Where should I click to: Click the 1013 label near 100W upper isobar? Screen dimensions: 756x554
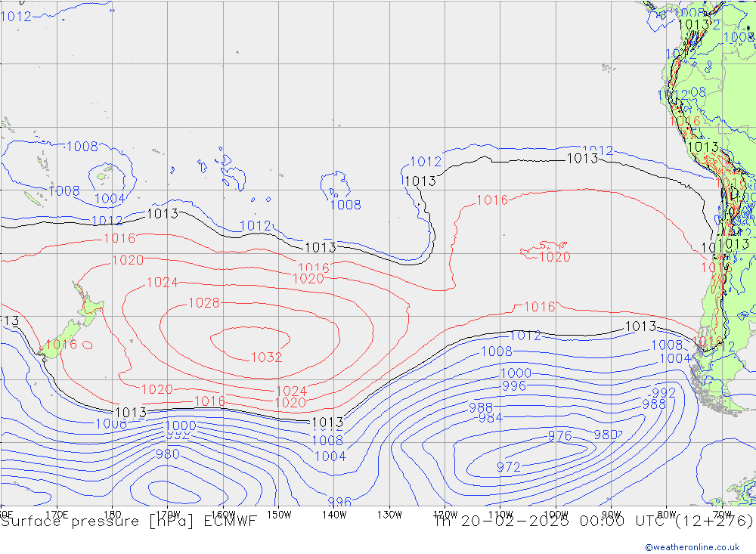582,159
